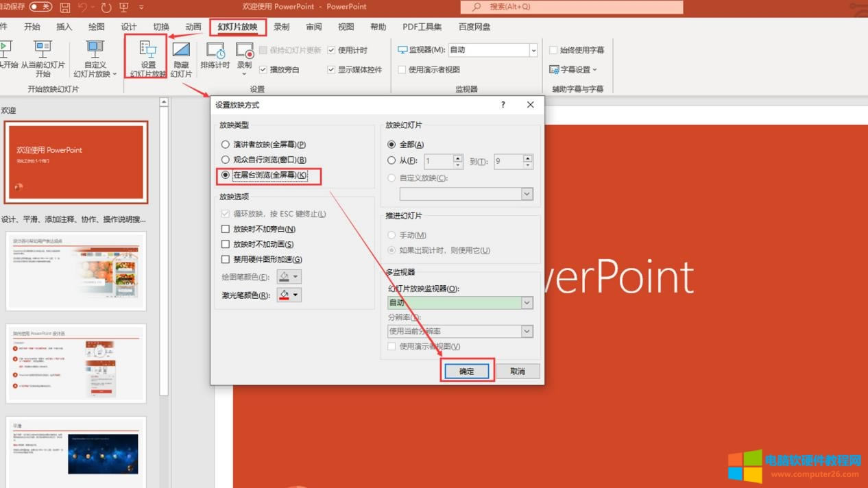
Task: Toggle Play Narrations checkbox
Action: click(x=263, y=69)
